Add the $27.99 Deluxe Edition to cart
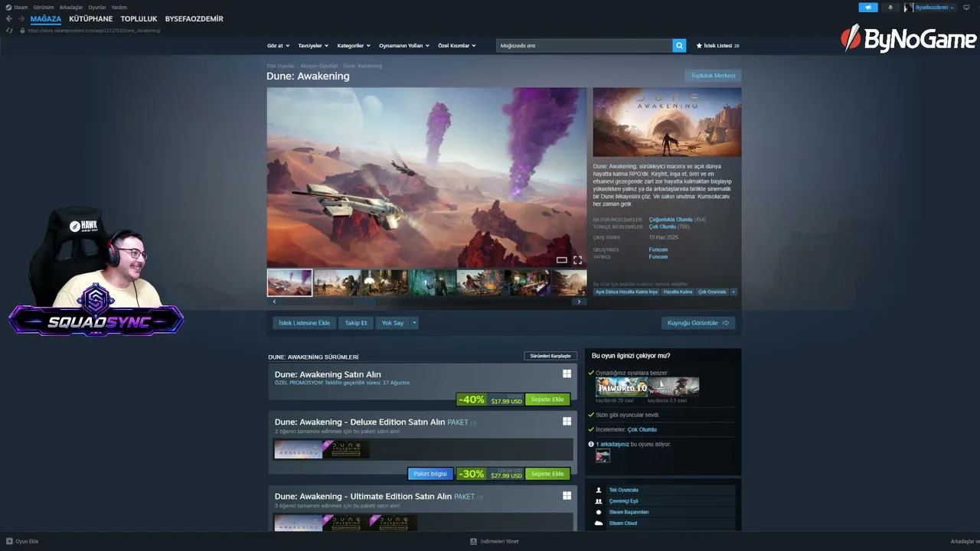This screenshot has height=551, width=980. click(x=547, y=474)
